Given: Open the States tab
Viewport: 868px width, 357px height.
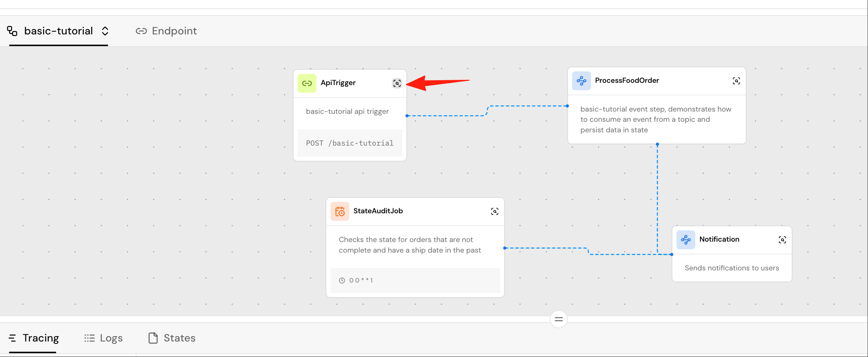Looking at the screenshot, I should [x=172, y=338].
